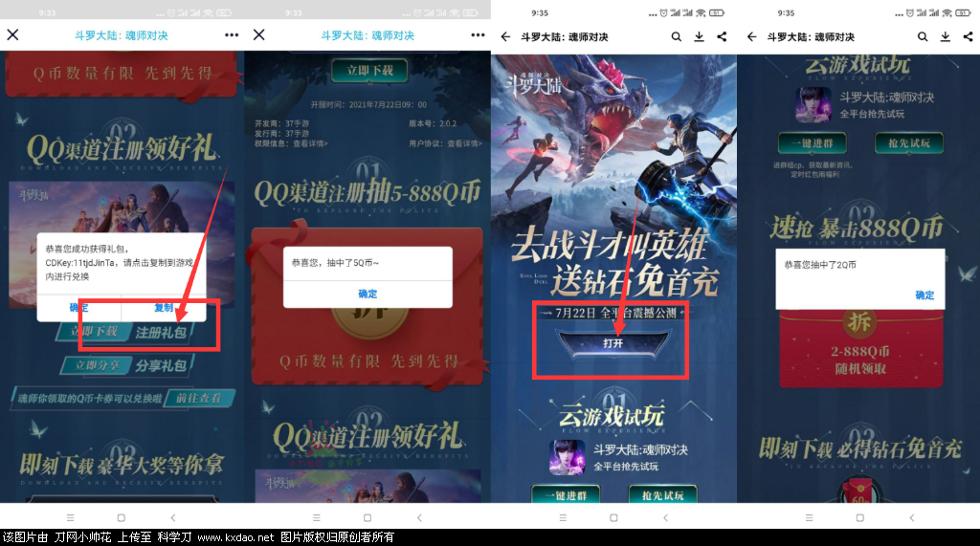Tap search icon on the 打开 button screen
The image size is (980, 546).
click(677, 37)
